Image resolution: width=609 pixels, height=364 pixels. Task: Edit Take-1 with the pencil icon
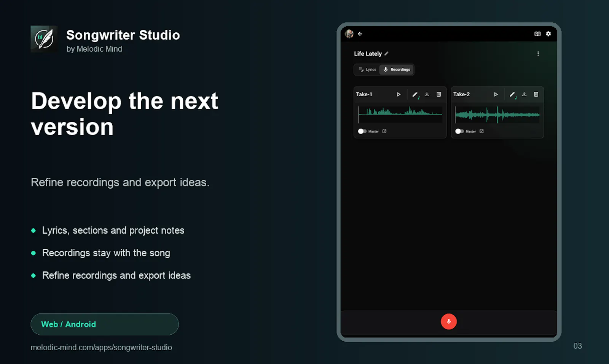tap(415, 94)
